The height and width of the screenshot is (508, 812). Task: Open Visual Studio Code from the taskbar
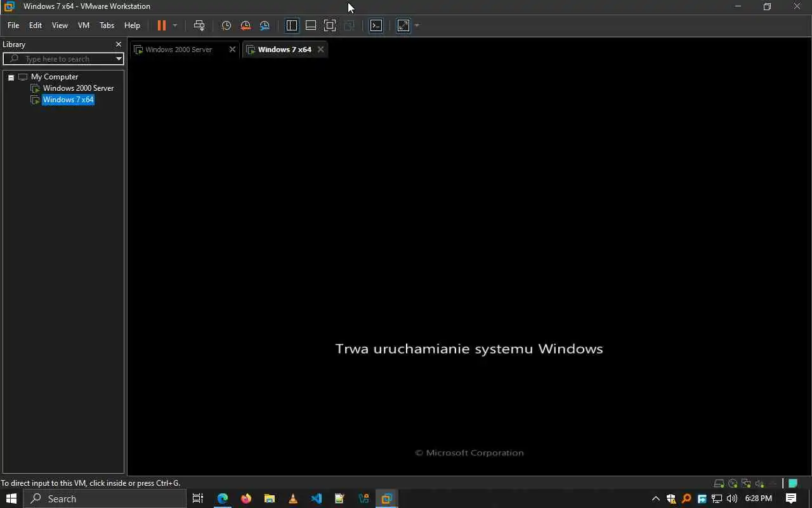(317, 498)
